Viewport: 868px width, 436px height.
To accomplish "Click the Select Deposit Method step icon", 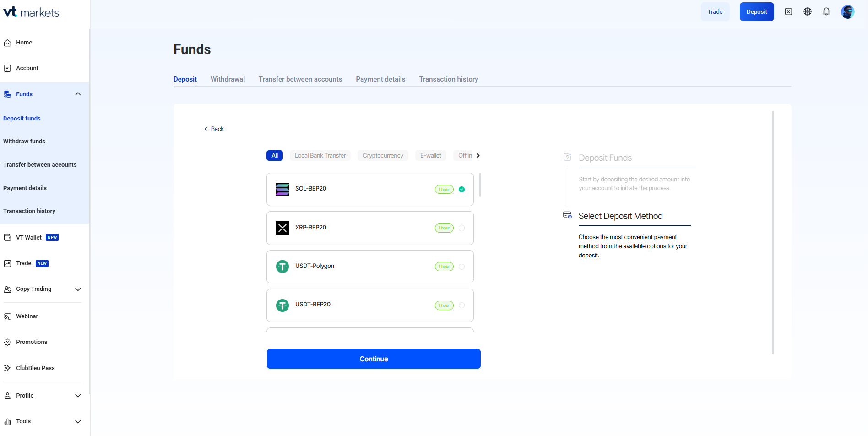I will (567, 215).
